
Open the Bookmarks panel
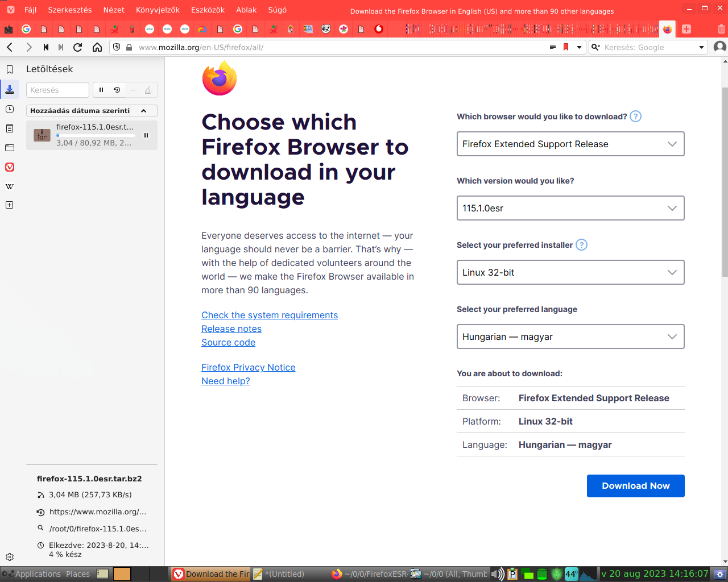(10, 69)
